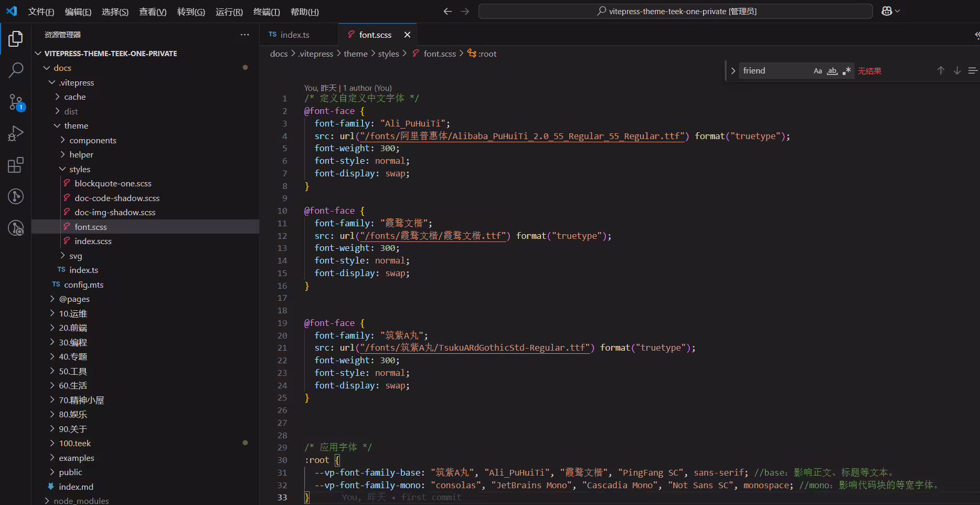Go to previous find match arrow
Image resolution: width=980 pixels, height=505 pixels.
(941, 71)
